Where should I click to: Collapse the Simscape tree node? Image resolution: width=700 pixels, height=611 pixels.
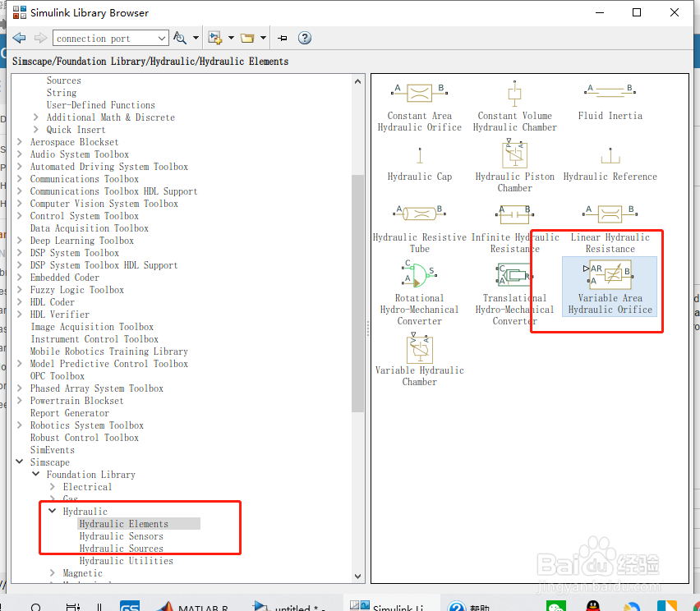point(19,462)
